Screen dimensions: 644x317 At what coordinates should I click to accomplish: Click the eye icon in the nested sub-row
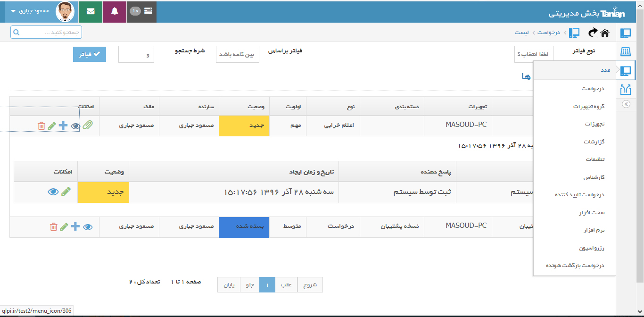[53, 192]
